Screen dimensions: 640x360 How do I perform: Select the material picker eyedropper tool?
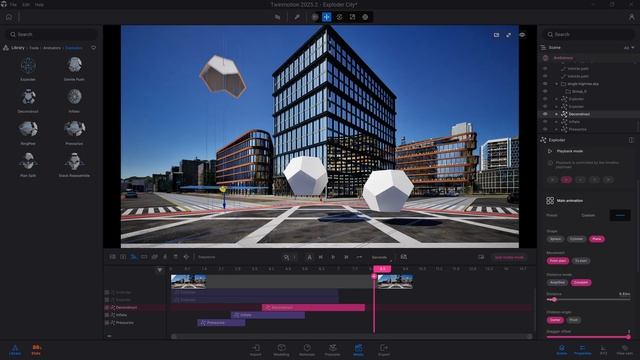tap(297, 17)
